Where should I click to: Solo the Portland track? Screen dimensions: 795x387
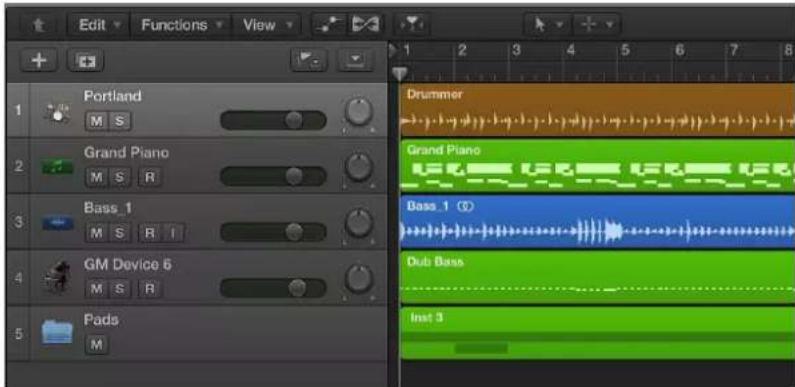pyautogui.click(x=120, y=121)
